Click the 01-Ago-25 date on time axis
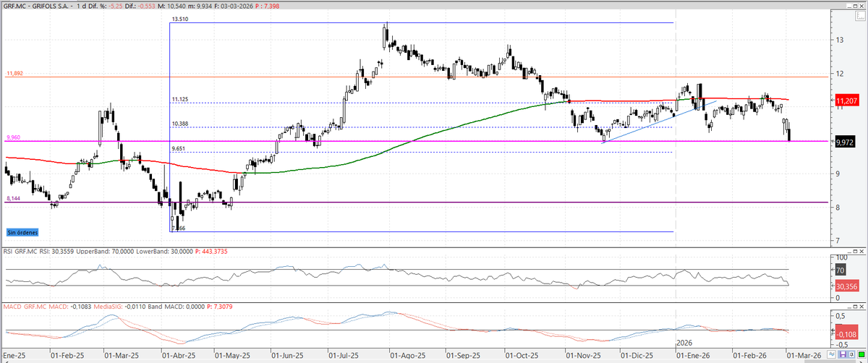This screenshot has width=868, height=363. [407, 356]
